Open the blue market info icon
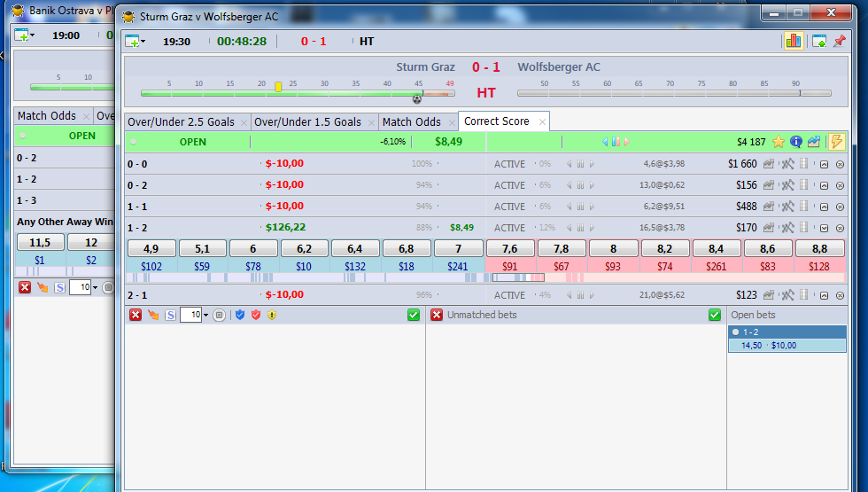Screen dimensions: 868x492 (x=796, y=142)
